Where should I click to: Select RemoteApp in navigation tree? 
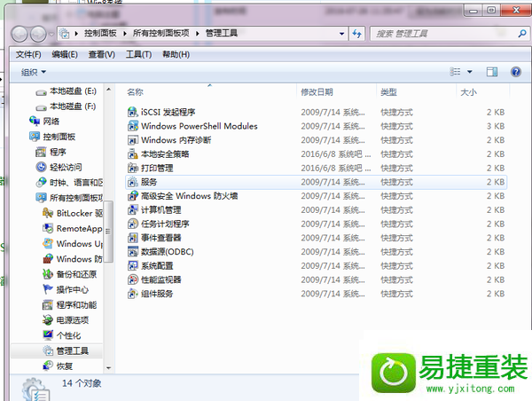pos(80,228)
